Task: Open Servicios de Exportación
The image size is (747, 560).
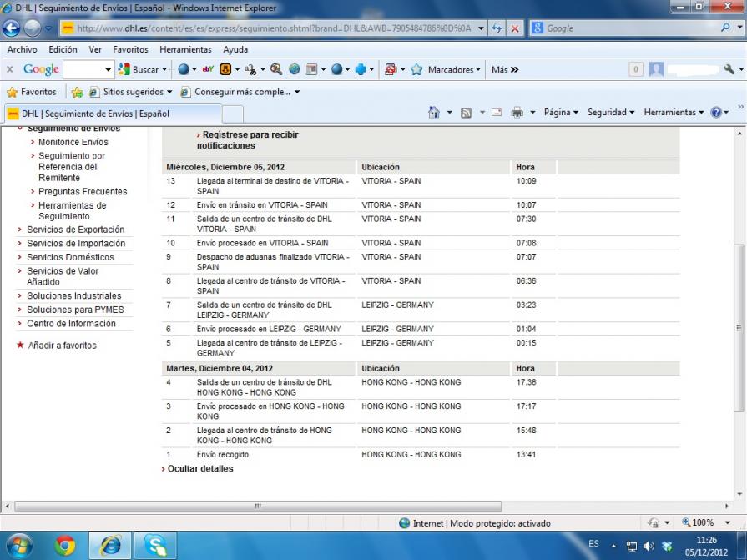Action: pyautogui.click(x=75, y=230)
